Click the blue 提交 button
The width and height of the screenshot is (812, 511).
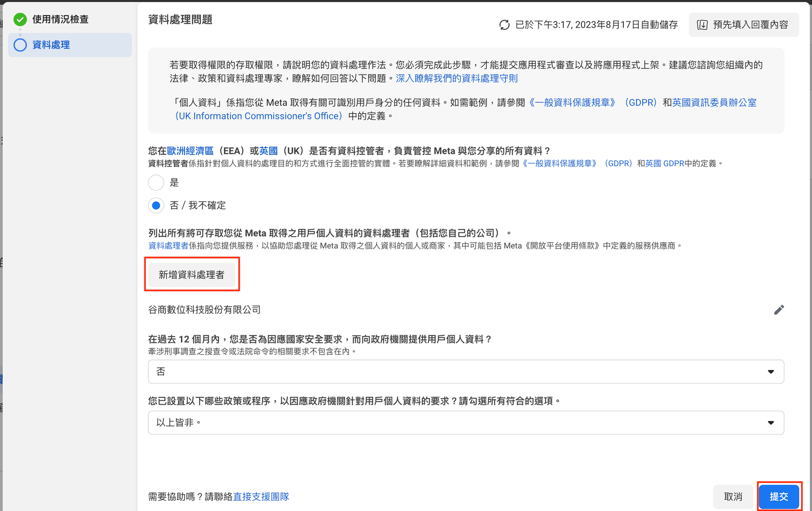click(779, 496)
